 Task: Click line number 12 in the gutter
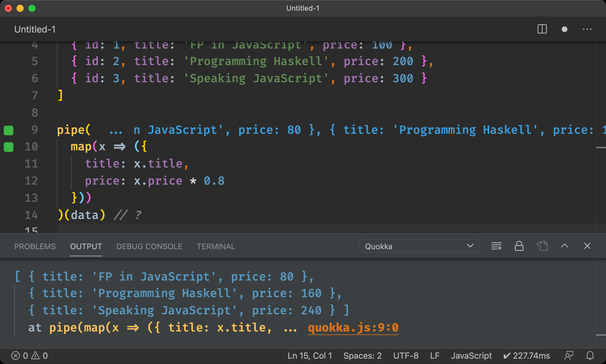[31, 181]
